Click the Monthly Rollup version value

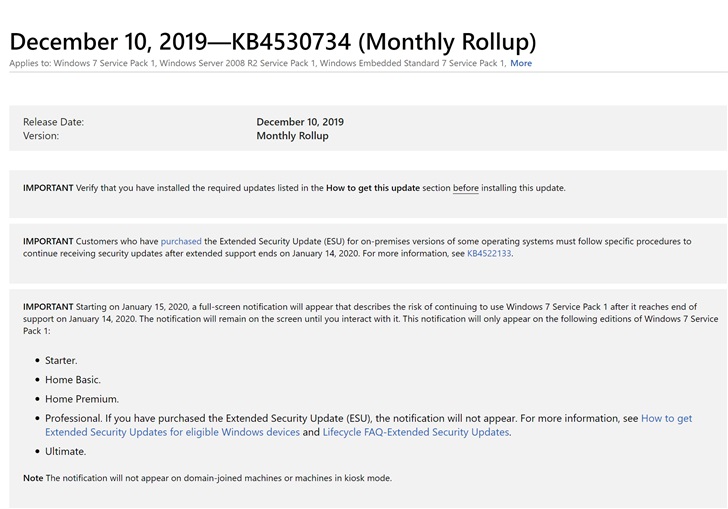(x=292, y=136)
